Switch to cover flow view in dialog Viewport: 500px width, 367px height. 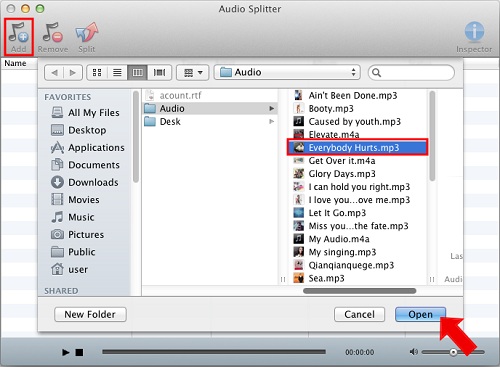tap(159, 72)
